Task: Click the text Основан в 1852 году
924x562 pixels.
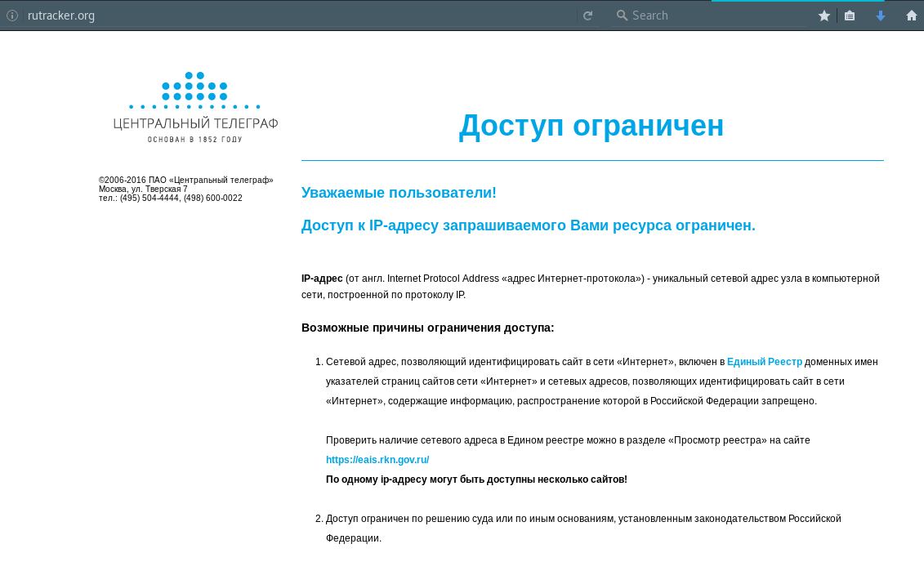Action: tap(195, 140)
